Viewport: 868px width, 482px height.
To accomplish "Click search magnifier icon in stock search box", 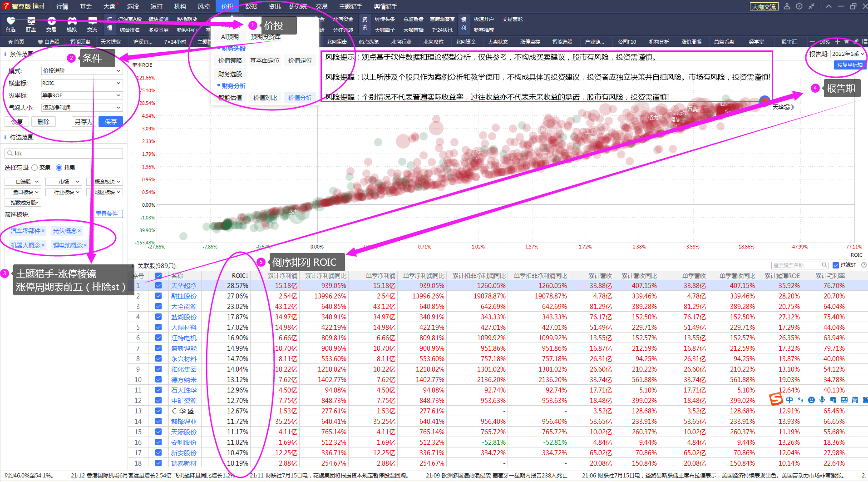I will [x=824, y=265].
